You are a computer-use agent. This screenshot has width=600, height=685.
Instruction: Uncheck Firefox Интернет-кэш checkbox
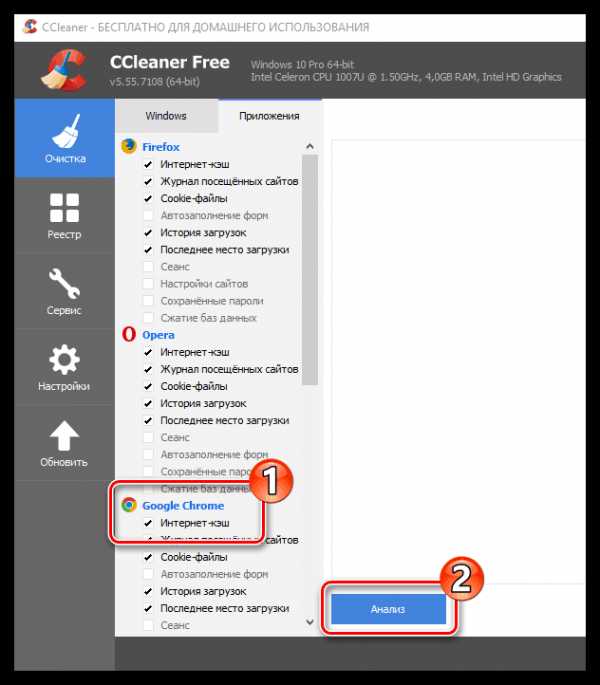tap(148, 164)
